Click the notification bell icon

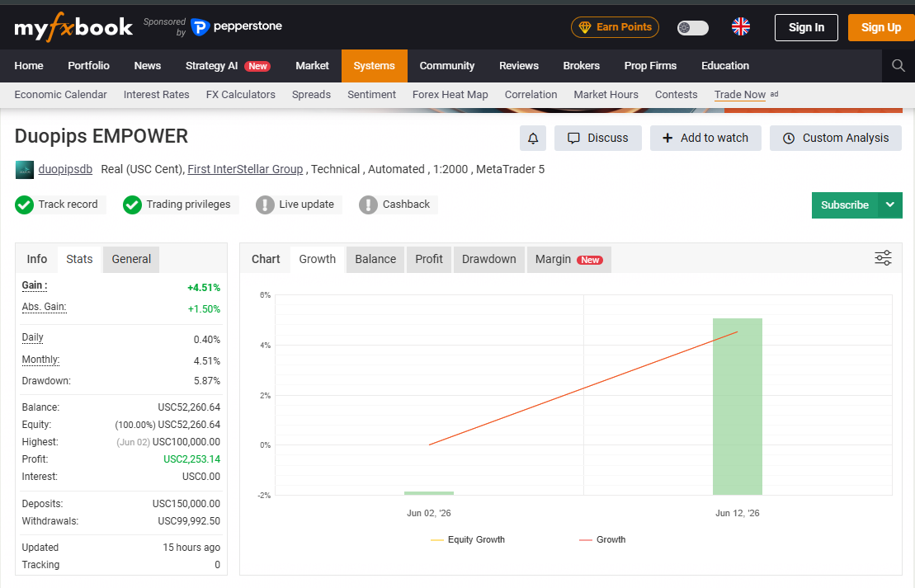533,139
